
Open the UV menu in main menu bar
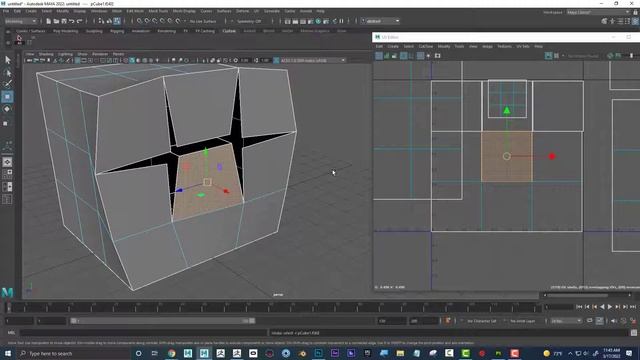(256, 11)
